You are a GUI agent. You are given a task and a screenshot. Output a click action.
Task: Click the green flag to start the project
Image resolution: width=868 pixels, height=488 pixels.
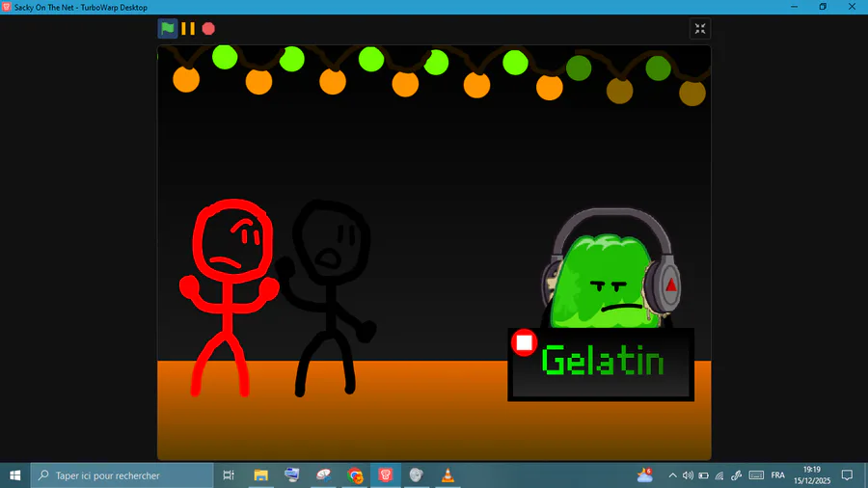[x=167, y=28]
